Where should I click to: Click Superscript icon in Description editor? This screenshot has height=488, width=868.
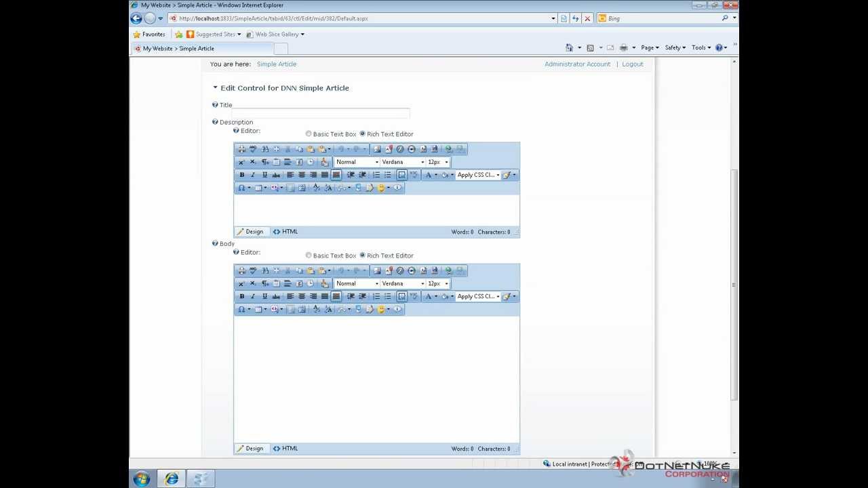pyautogui.click(x=241, y=162)
